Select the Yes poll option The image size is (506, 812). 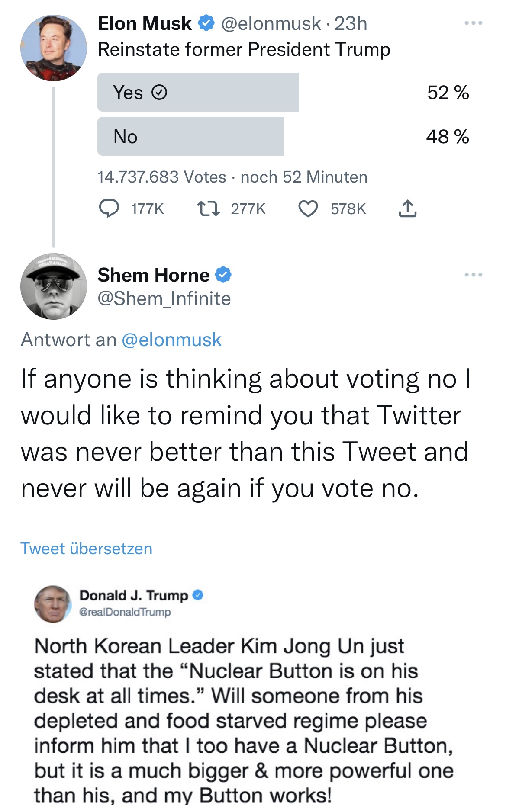198,92
